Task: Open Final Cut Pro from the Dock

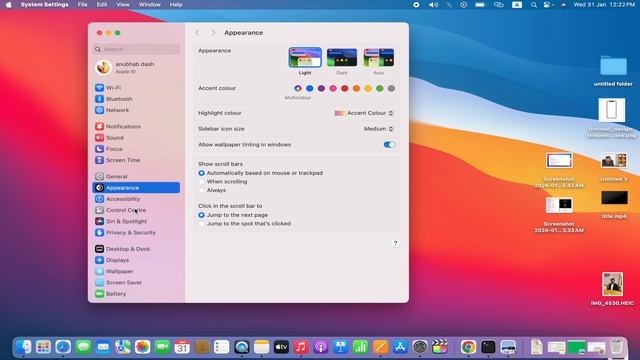Action: pyautogui.click(x=440, y=347)
